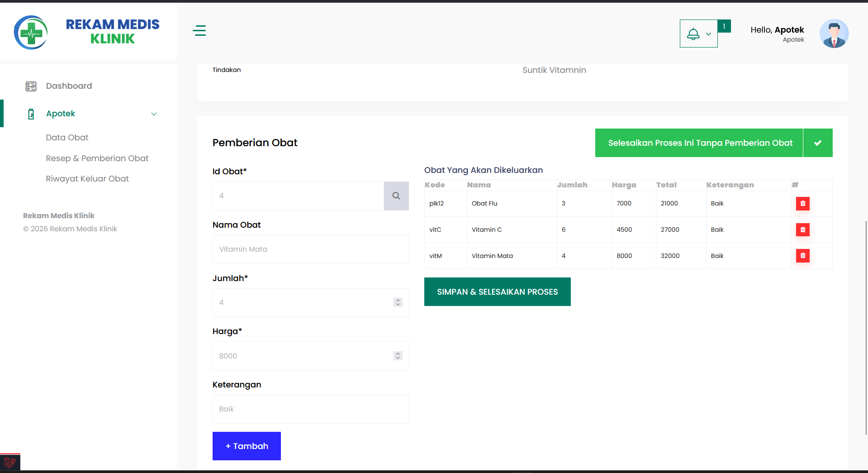
Task: Click the Dashboard sidebar icon
Action: 31,86
